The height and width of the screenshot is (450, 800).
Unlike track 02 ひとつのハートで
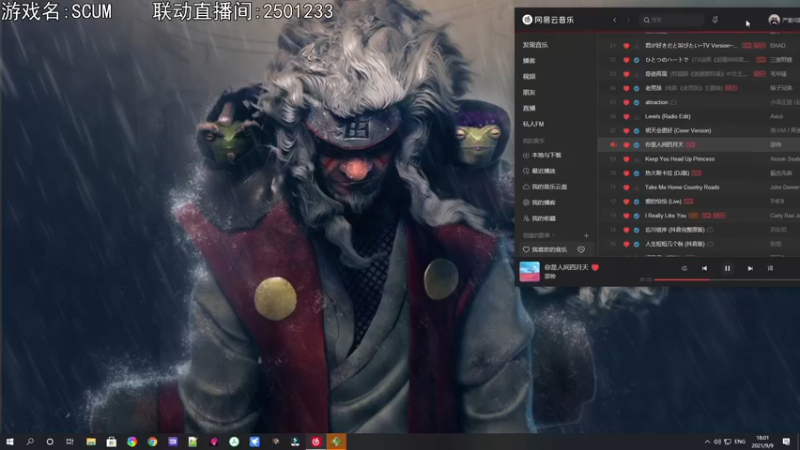point(626,60)
